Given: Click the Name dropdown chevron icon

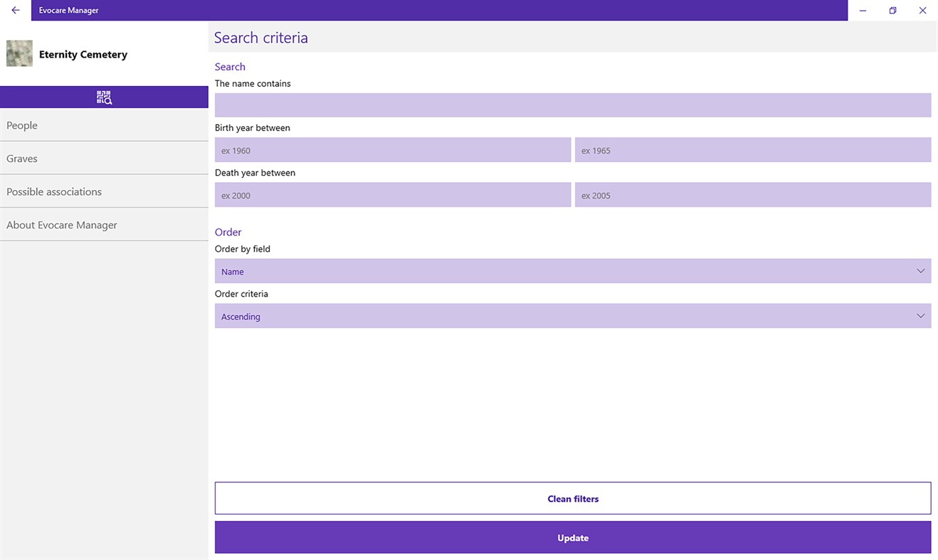Looking at the screenshot, I should pos(921,271).
